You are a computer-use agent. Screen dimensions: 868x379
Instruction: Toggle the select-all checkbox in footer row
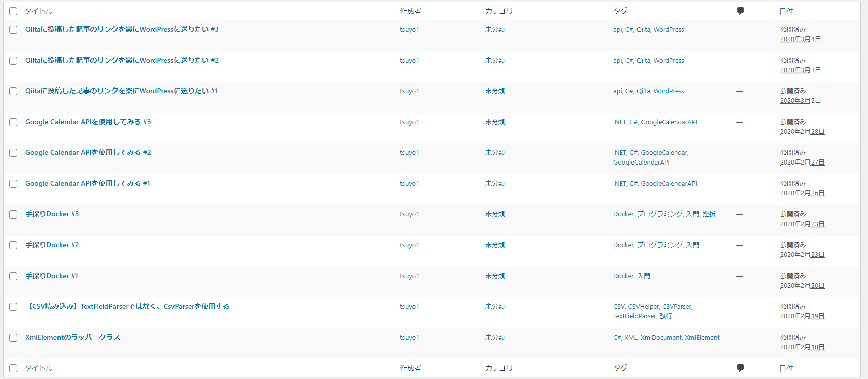[x=13, y=368]
